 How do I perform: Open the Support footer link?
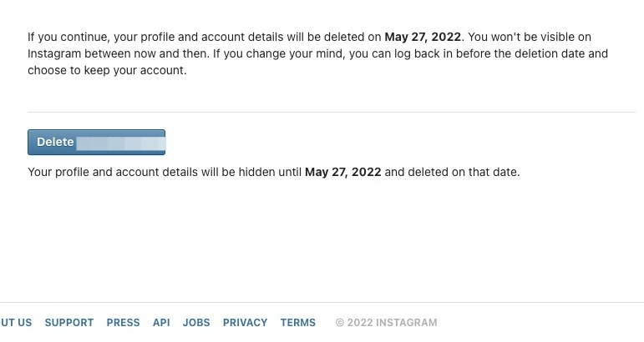point(69,323)
